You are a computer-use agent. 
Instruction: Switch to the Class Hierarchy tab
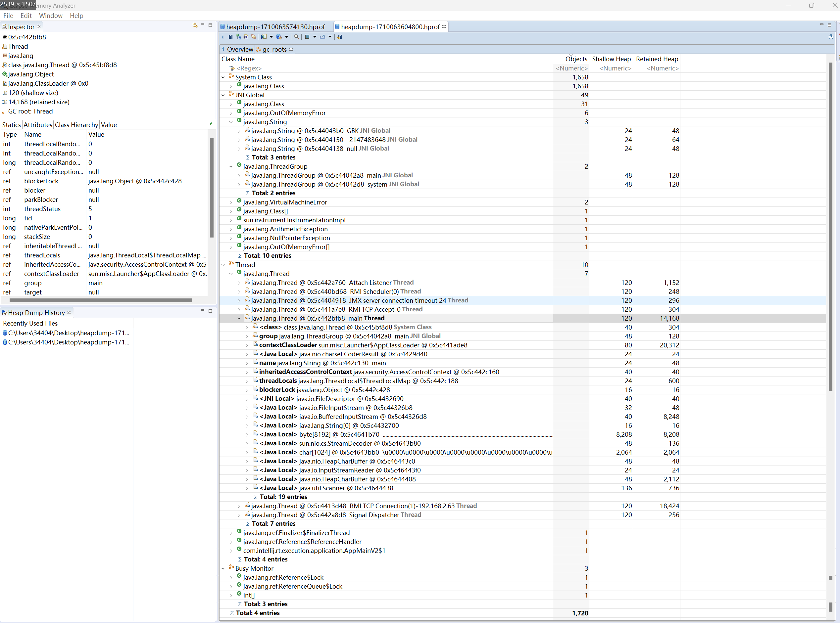click(x=76, y=125)
